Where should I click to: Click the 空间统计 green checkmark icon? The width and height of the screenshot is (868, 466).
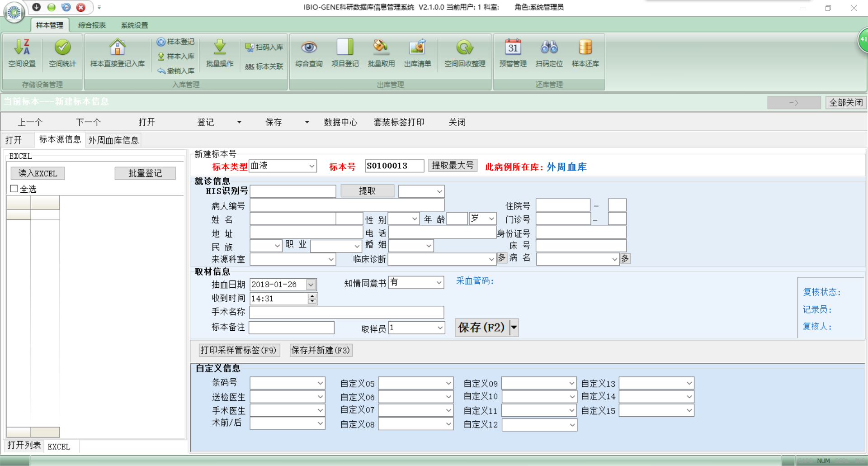(62, 48)
